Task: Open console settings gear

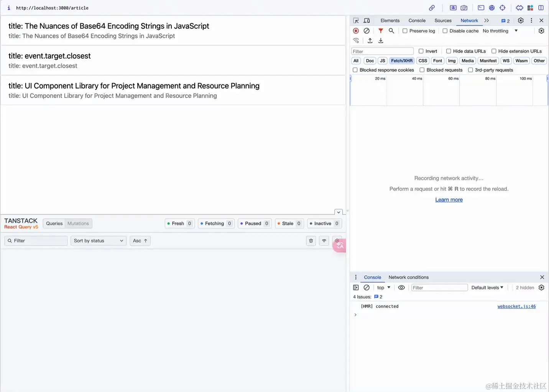Action: [541, 288]
